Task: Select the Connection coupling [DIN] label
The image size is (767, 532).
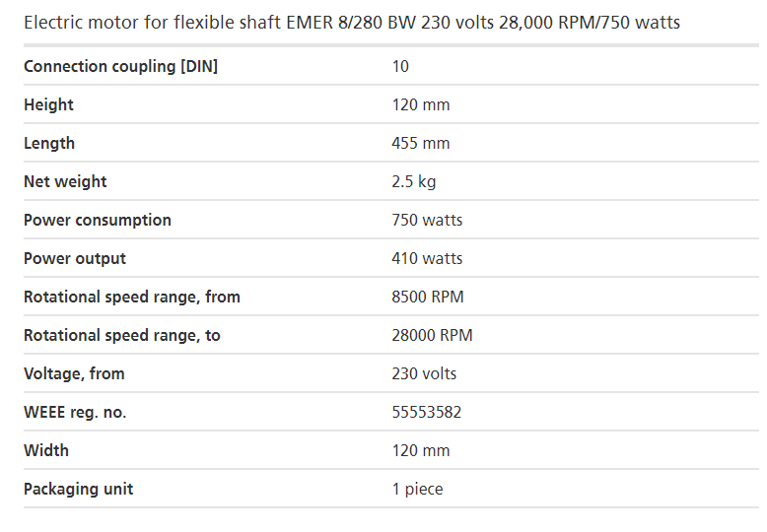Action: click(121, 67)
